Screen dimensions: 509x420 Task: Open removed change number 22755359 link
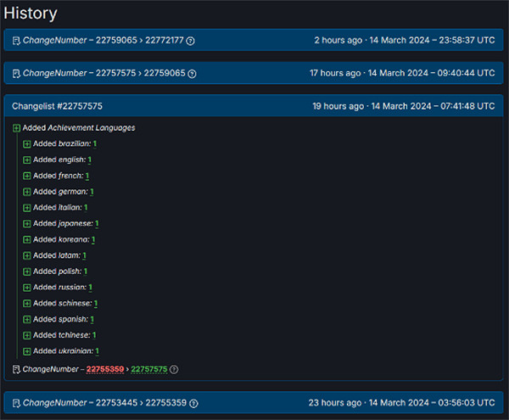(x=105, y=369)
